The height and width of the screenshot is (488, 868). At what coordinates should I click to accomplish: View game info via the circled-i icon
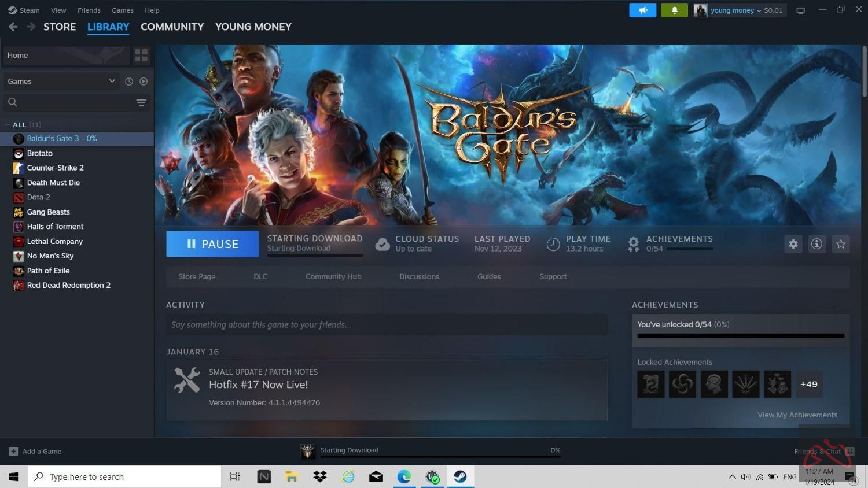point(816,244)
